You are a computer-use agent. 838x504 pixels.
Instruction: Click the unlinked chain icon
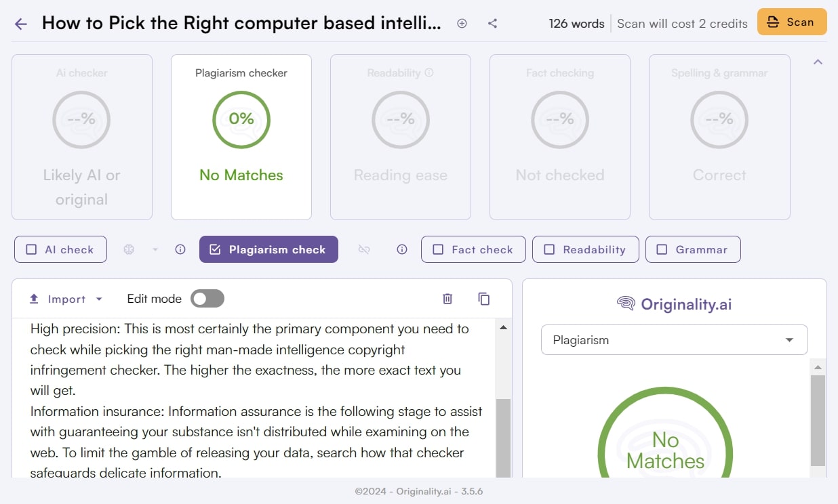364,249
